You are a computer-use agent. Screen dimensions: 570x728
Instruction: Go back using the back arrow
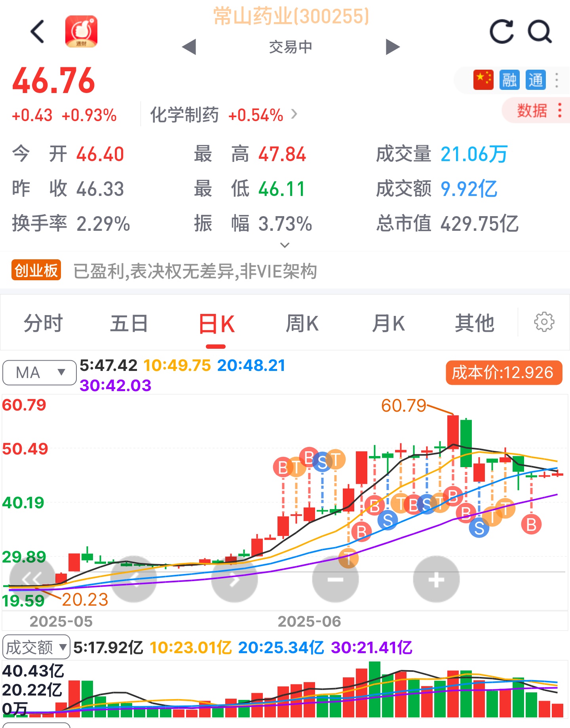[x=38, y=32]
